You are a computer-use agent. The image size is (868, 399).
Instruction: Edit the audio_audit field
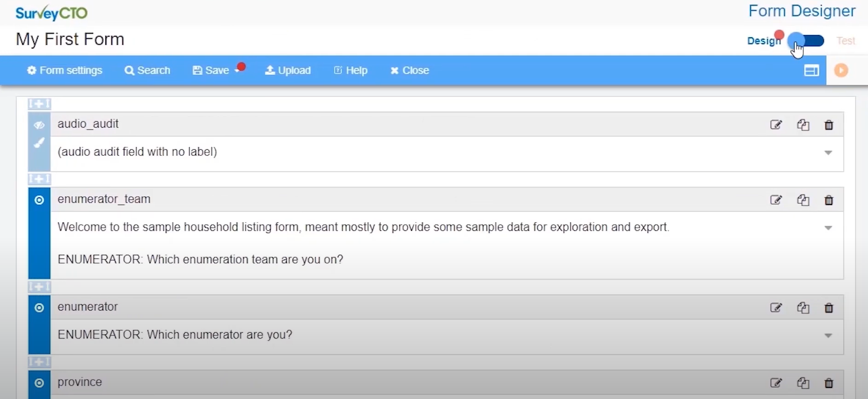pos(776,125)
